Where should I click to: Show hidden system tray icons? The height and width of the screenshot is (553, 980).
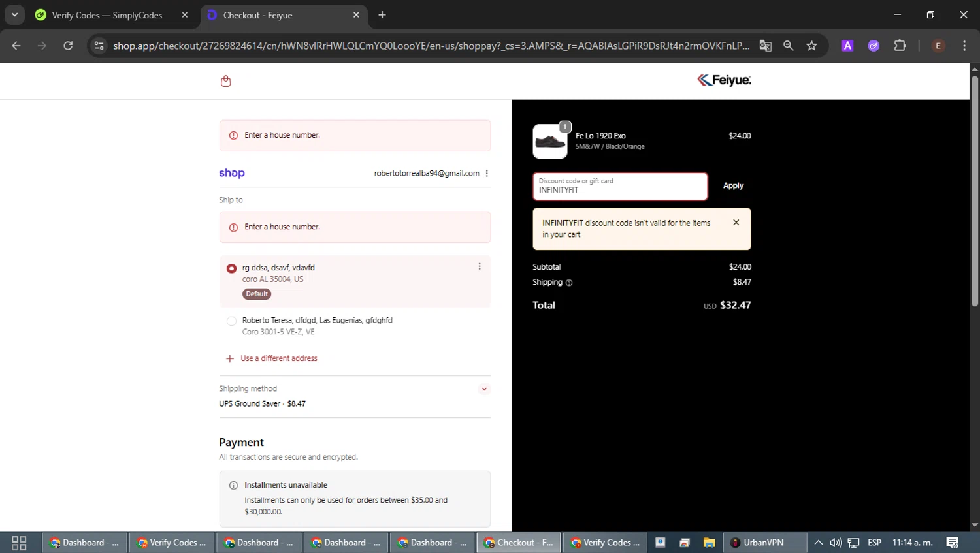pyautogui.click(x=818, y=543)
